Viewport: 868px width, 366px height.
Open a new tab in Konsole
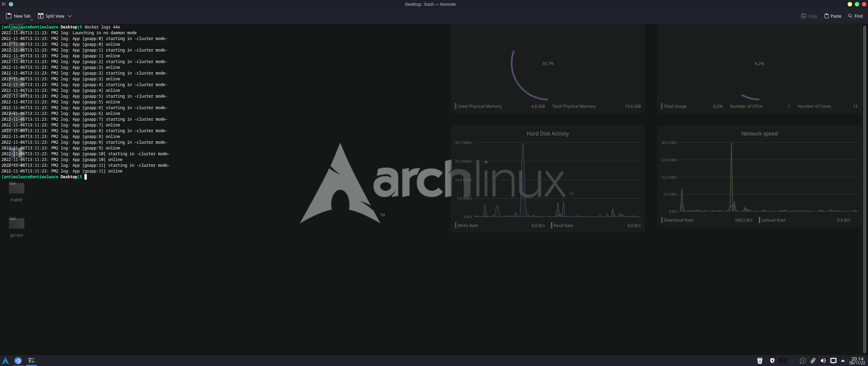click(x=18, y=16)
